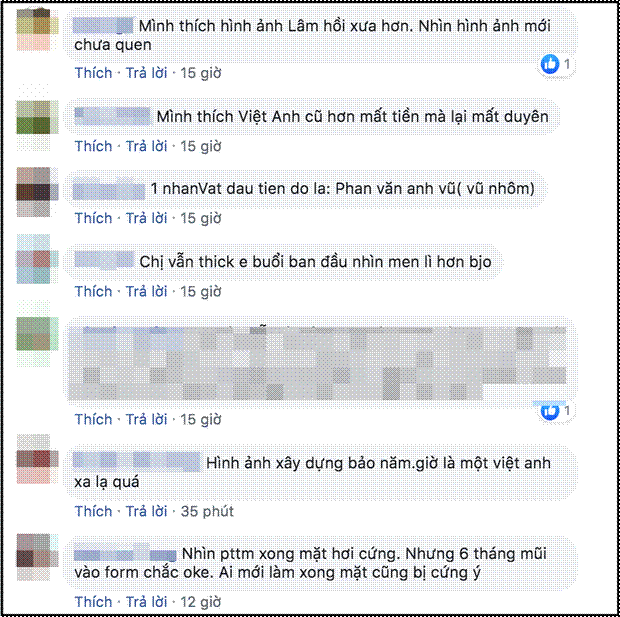The width and height of the screenshot is (620, 617).
Task: Open avatar beside the blurred comment
Action: [x=37, y=333]
